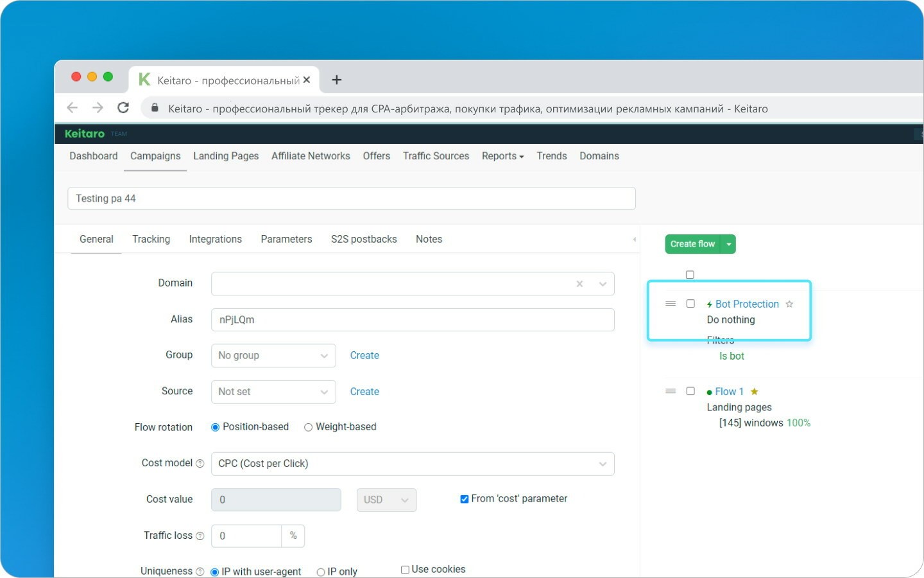Click the star icon beside Bot Protection

[789, 304]
